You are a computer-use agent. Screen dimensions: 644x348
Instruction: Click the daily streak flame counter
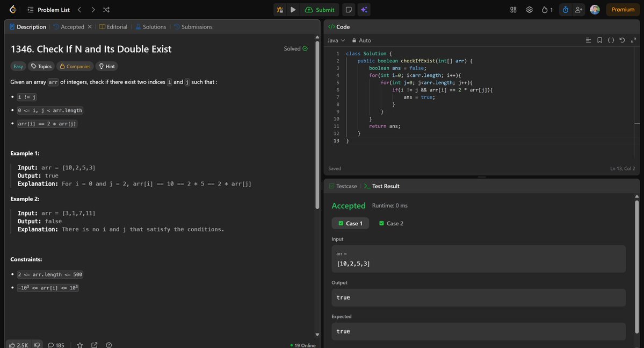coord(546,9)
